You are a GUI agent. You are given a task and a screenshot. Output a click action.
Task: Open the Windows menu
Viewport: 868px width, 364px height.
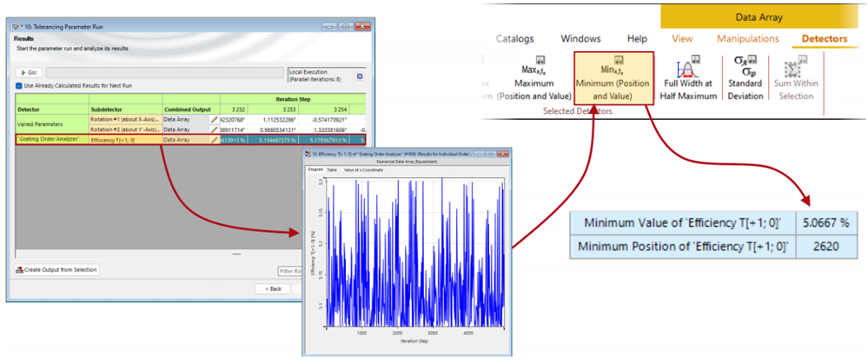(580, 39)
